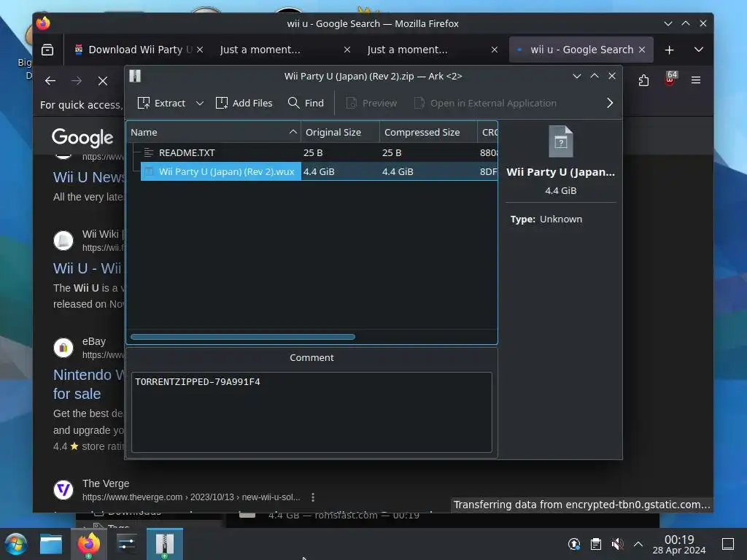Open Find in Ark toolbar

306,103
